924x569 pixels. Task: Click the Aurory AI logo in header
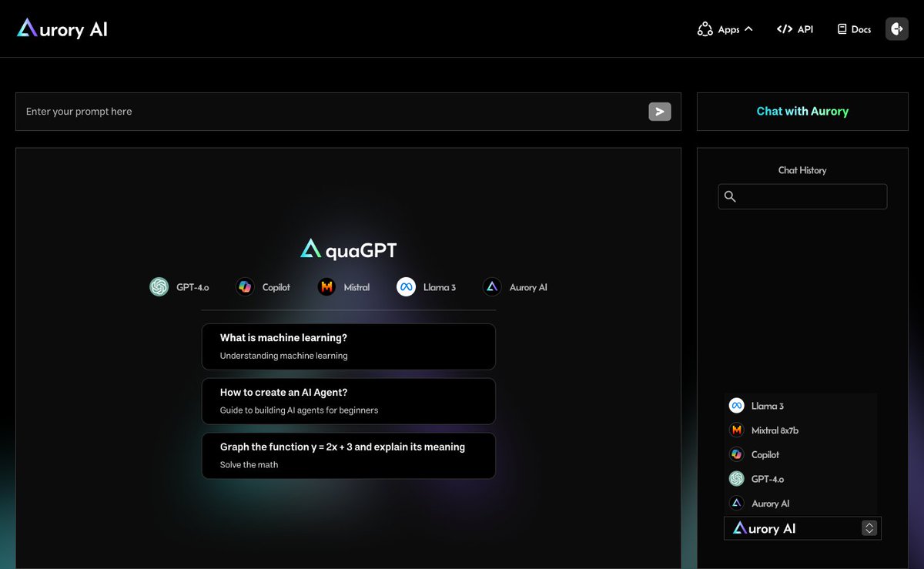[x=62, y=29]
